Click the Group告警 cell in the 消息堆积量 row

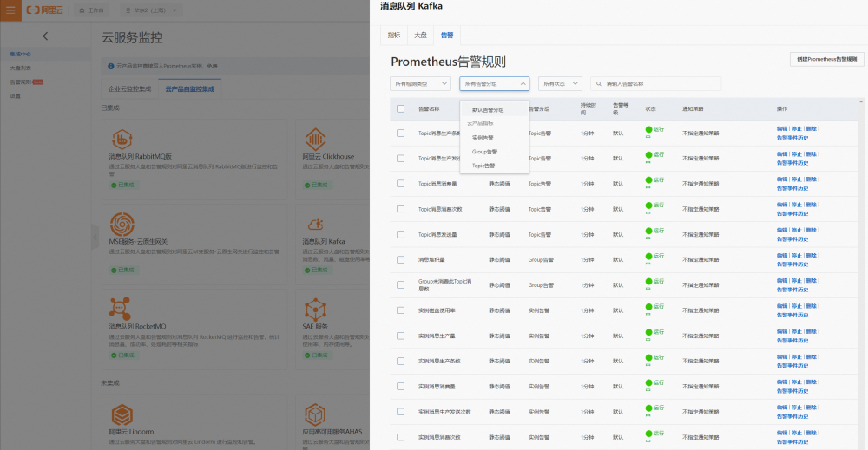click(540, 259)
